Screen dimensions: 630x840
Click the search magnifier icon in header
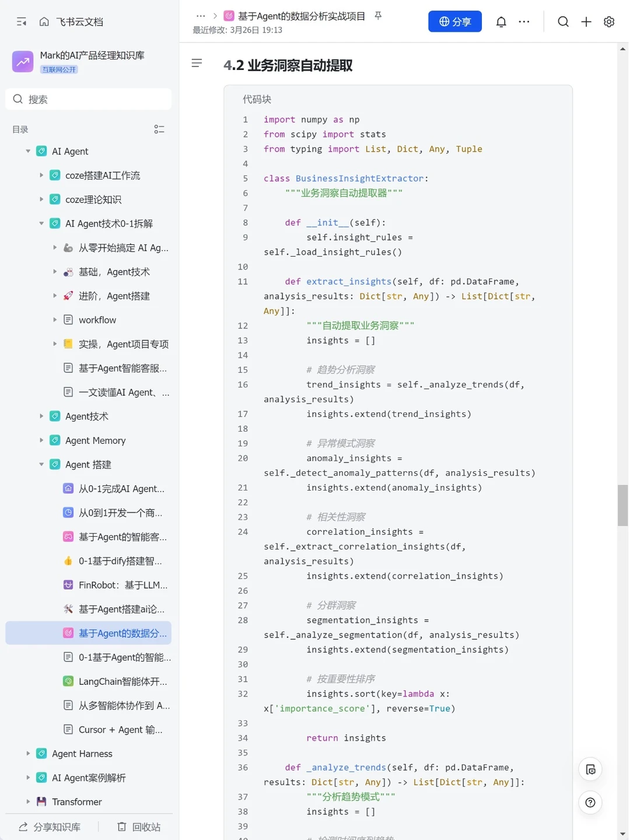pyautogui.click(x=563, y=22)
